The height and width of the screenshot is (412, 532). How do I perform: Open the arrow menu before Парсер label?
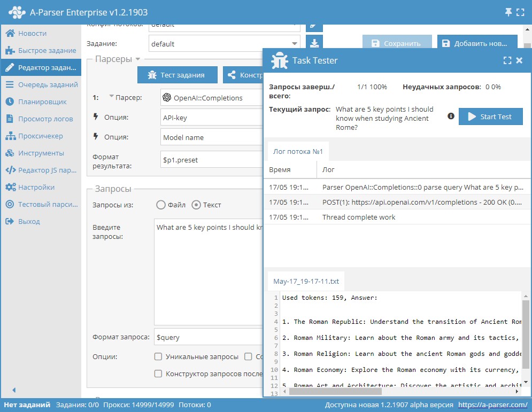tap(111, 96)
